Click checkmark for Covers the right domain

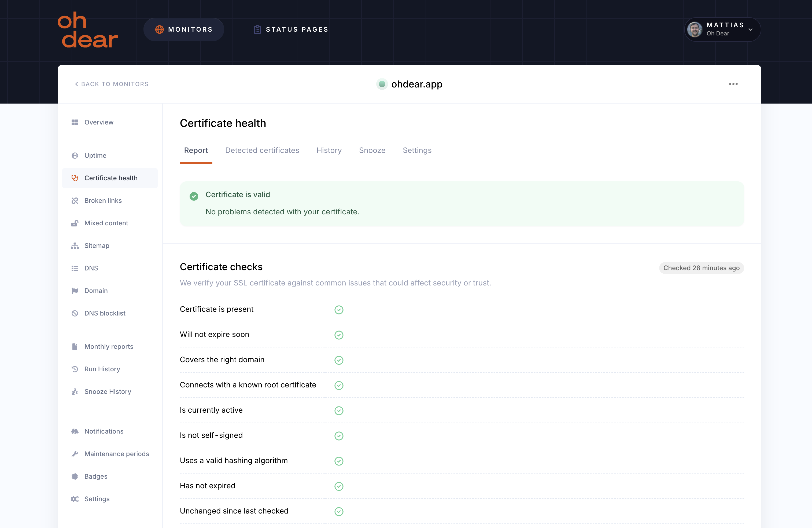[x=339, y=360]
